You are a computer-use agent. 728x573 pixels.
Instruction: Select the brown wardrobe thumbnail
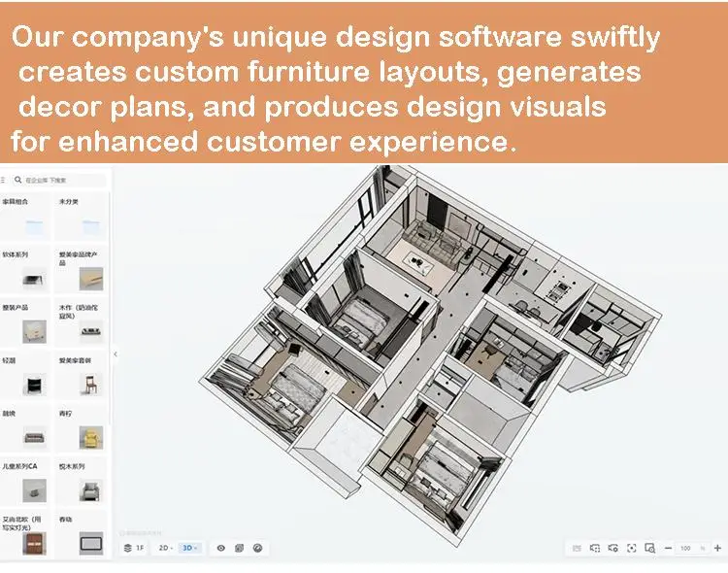click(x=34, y=544)
